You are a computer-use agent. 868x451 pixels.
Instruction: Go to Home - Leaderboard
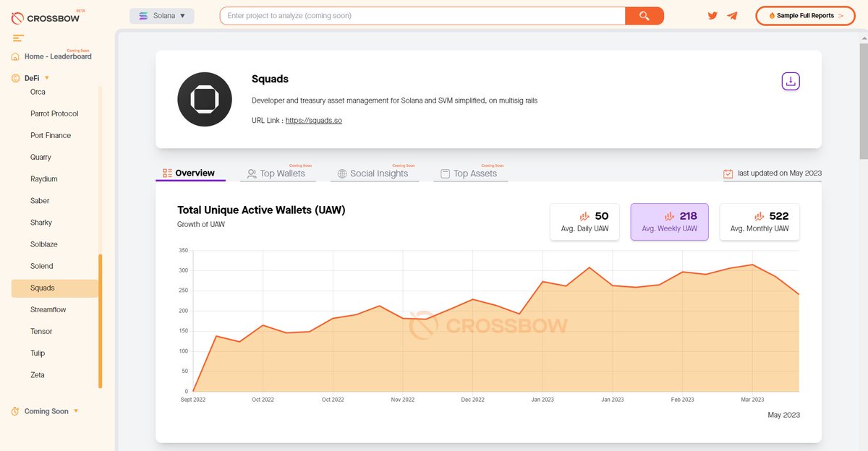tap(58, 56)
